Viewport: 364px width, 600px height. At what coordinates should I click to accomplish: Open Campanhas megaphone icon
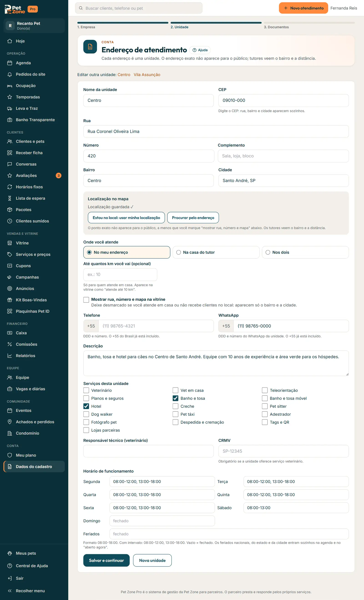10,277
